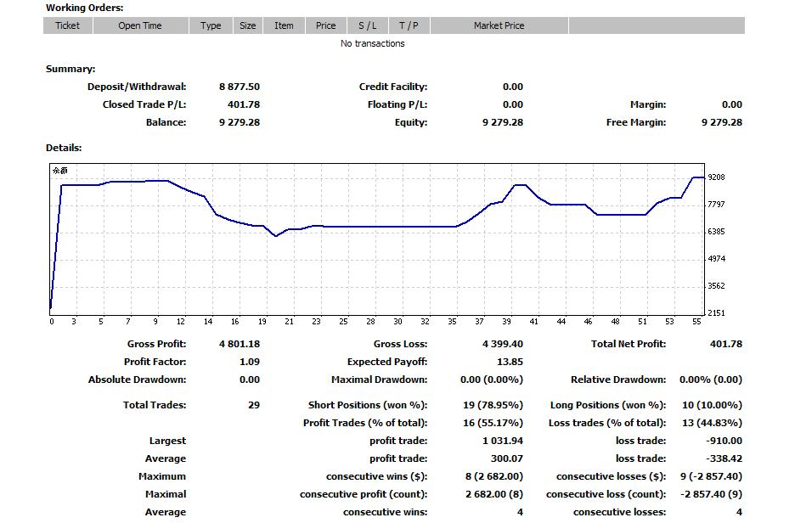Click the Maximum row label
Image resolution: width=812 pixels, height=523 pixels.
pos(162,476)
